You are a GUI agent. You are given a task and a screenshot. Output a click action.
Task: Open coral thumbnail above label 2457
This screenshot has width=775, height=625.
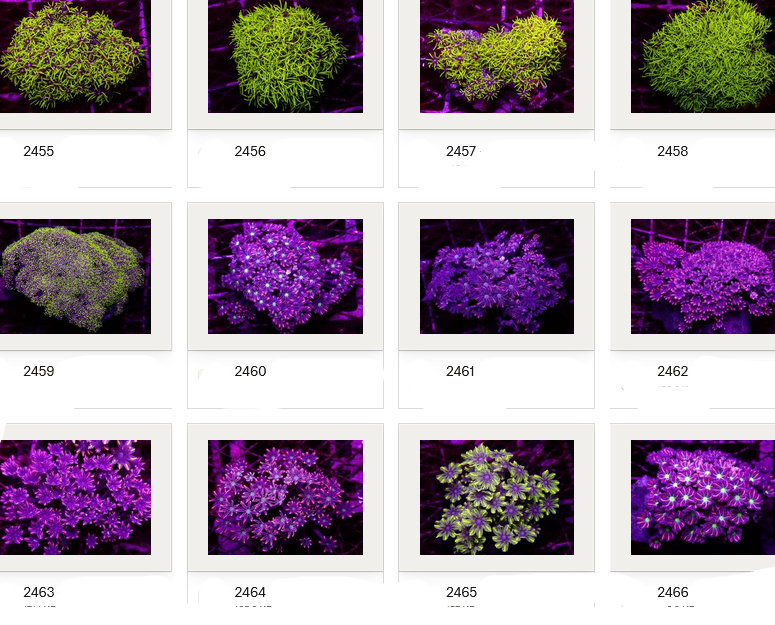tap(497, 56)
